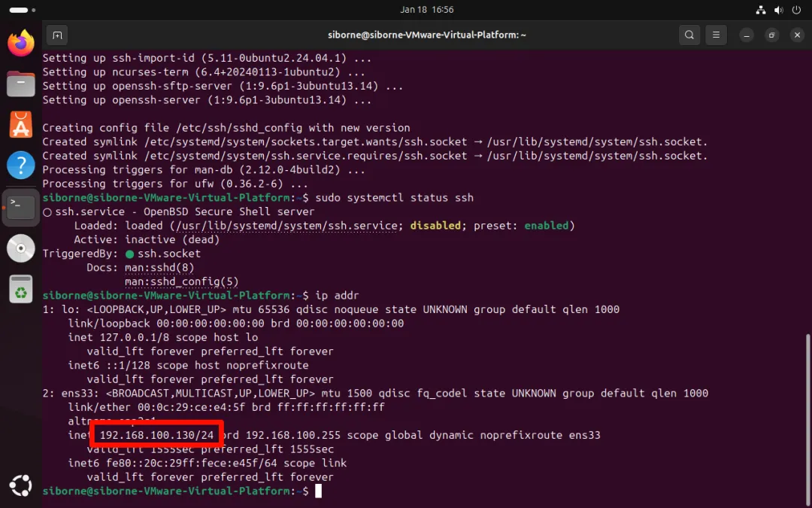Open the Jan 18 16:56 clock menu
Screen dimensions: 812x508
click(x=427, y=10)
